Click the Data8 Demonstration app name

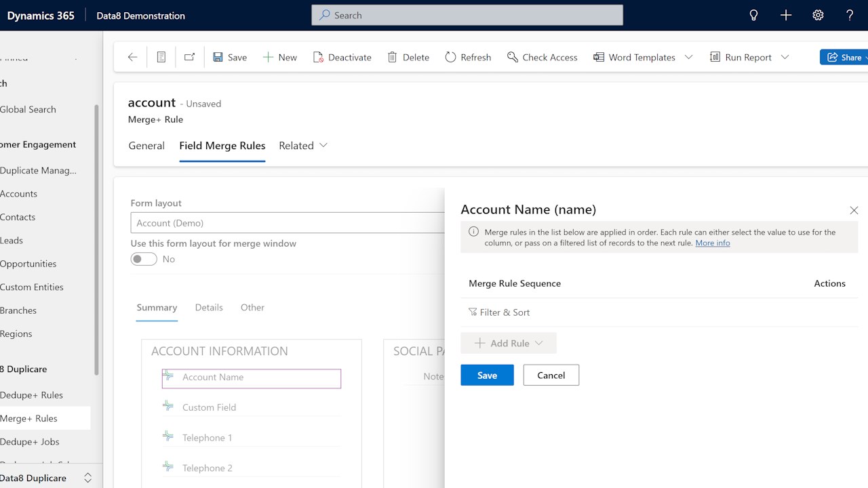tap(141, 16)
